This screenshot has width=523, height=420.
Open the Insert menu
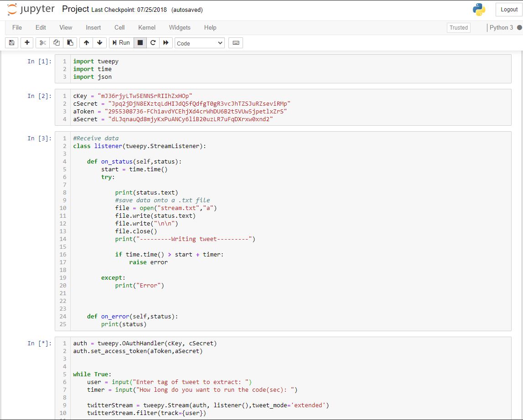click(93, 28)
